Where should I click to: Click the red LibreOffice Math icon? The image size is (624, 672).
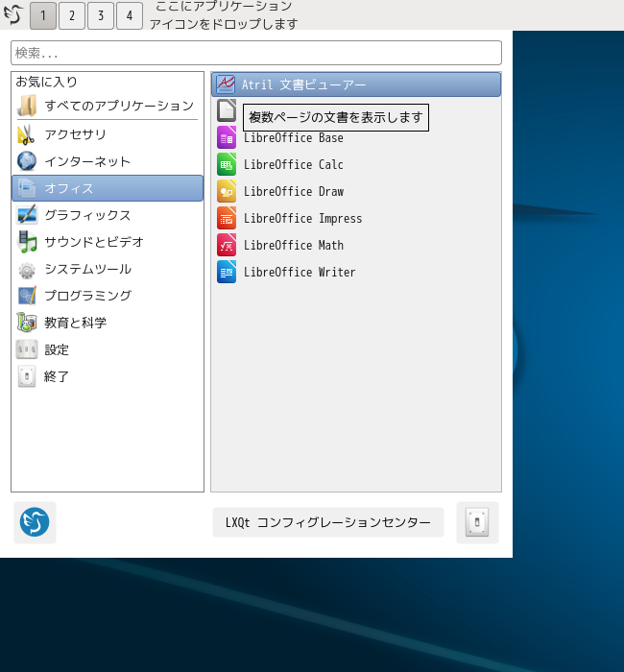pos(227,245)
